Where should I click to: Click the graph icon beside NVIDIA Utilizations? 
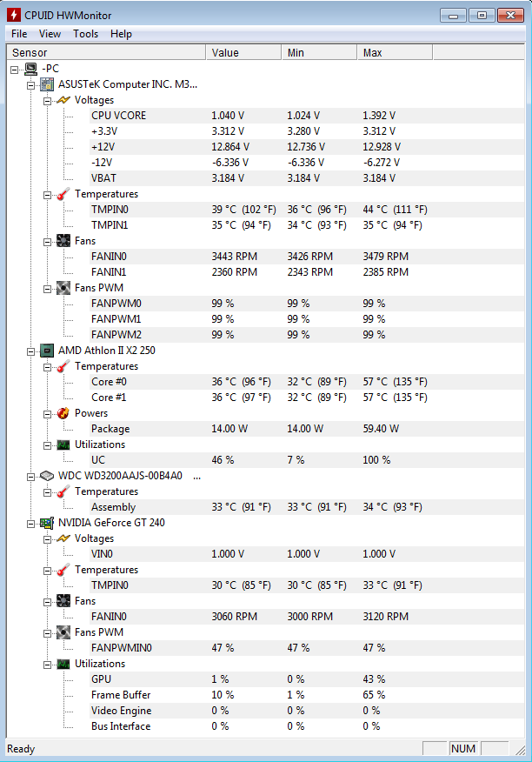(x=63, y=664)
